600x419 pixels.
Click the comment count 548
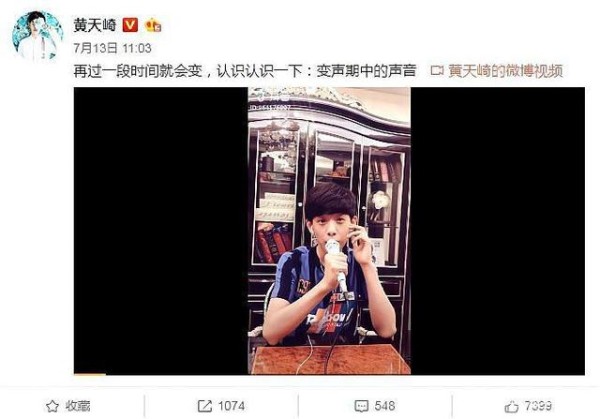pyautogui.click(x=385, y=406)
